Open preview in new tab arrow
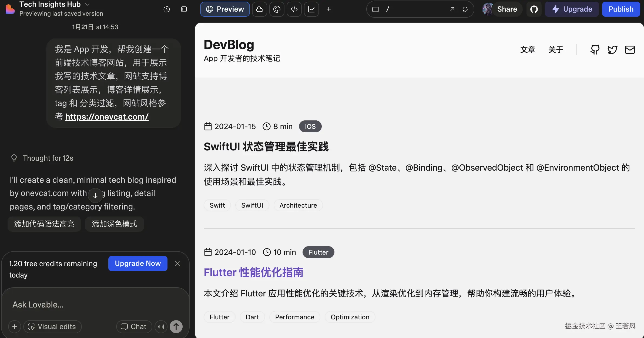The height and width of the screenshot is (338, 644). pyautogui.click(x=452, y=9)
